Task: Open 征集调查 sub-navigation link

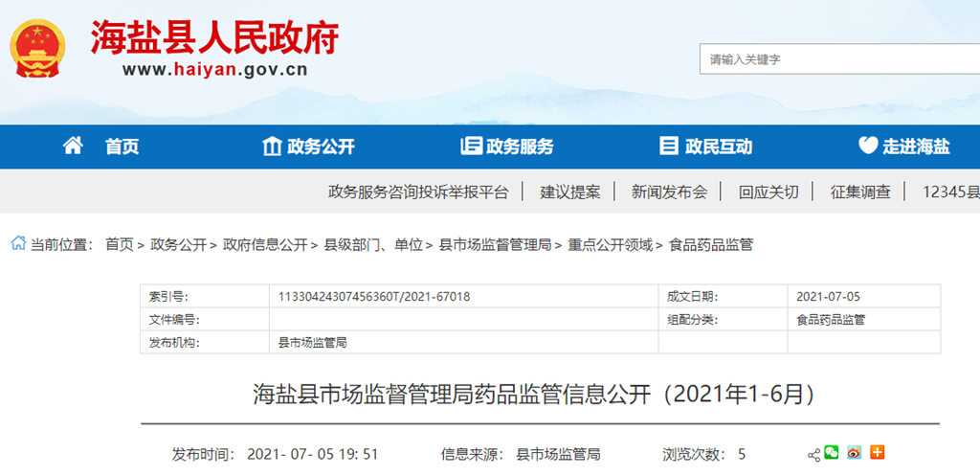Action: (x=860, y=192)
